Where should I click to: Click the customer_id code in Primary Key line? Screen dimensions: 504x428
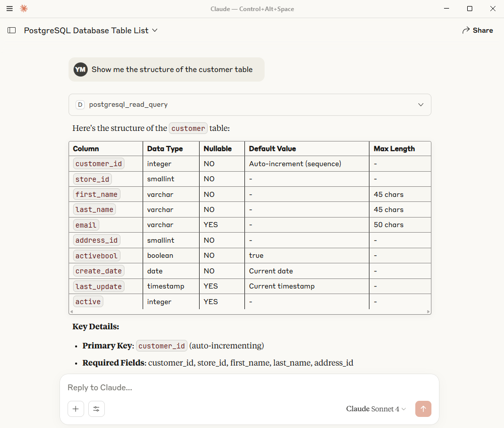pos(162,346)
